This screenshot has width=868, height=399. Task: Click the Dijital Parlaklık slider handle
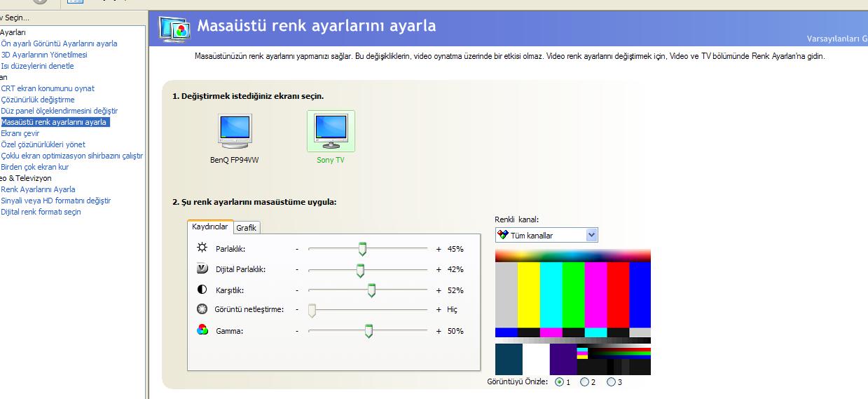point(360,270)
